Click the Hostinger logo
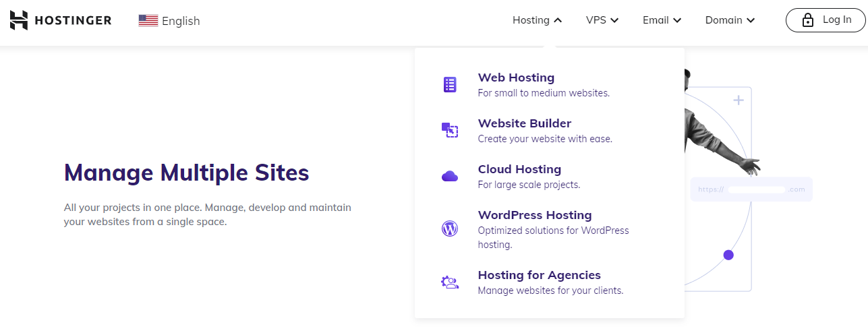Image resolution: width=868 pixels, height=335 pixels. pyautogui.click(x=61, y=20)
